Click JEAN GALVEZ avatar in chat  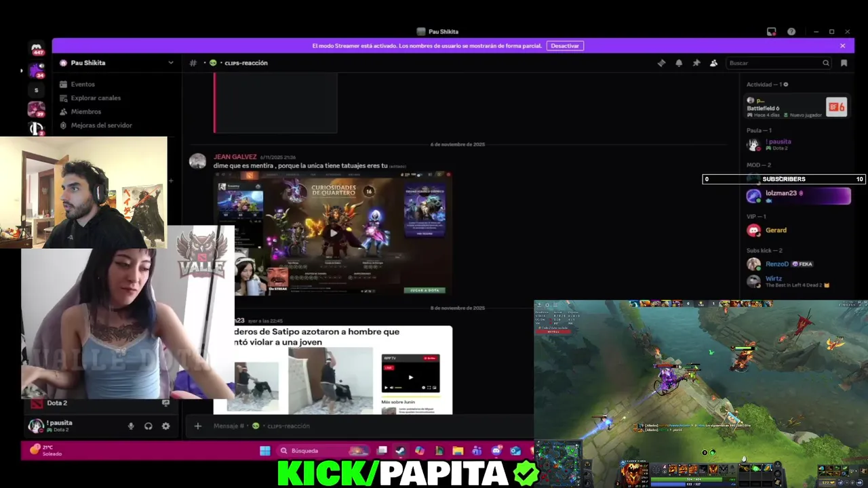pyautogui.click(x=197, y=161)
